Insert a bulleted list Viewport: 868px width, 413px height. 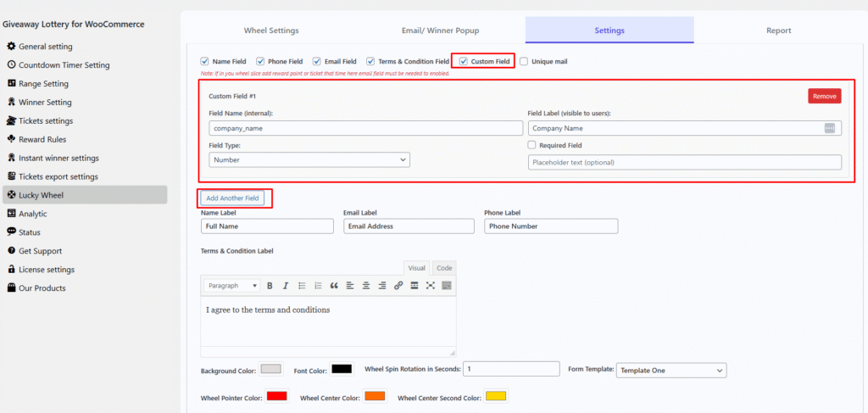[302, 286]
